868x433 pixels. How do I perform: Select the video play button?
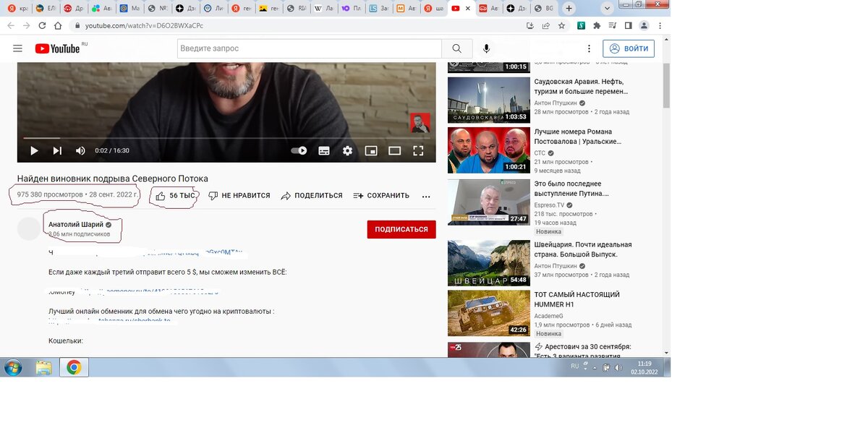coord(34,150)
